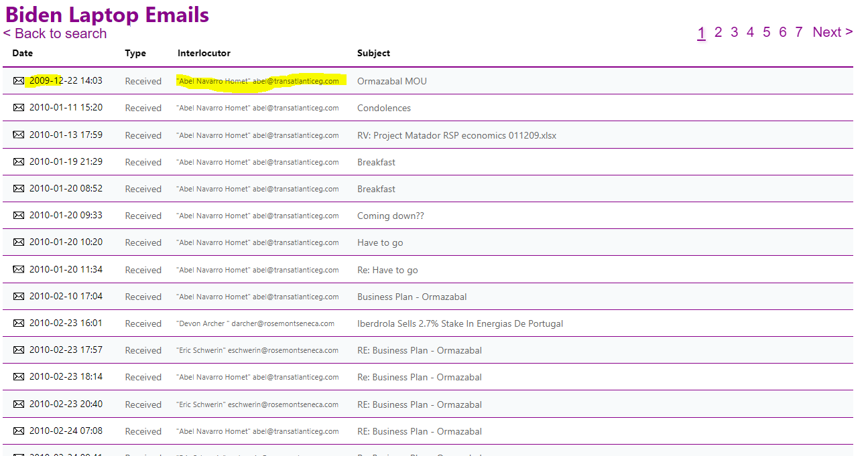Open Project Matador RSP economics email
The image size is (868, 456).
(x=456, y=135)
